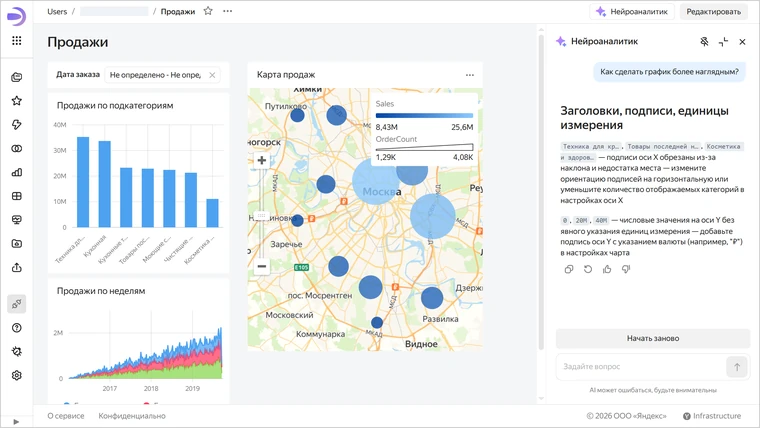760x428 pixels.
Task: Open settings gear icon in sidebar
Action: 16,375
